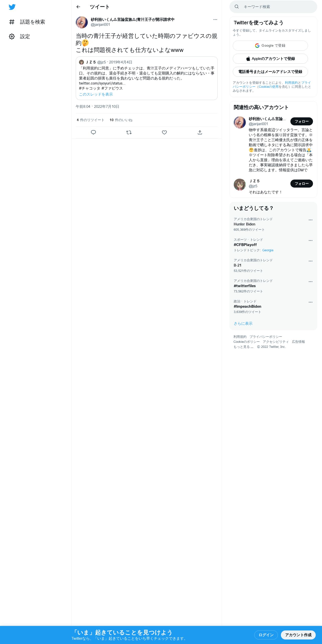
Task: Click the tweet author's profile avatar
Action: pyautogui.click(x=82, y=22)
